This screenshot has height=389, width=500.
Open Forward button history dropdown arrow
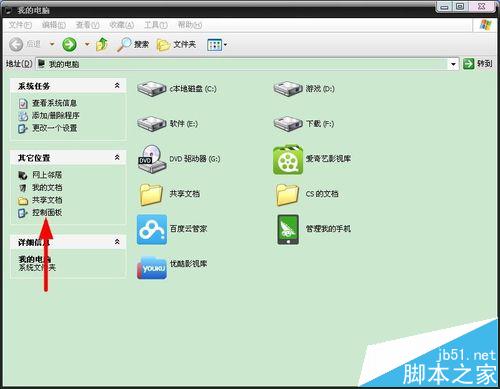[87, 44]
